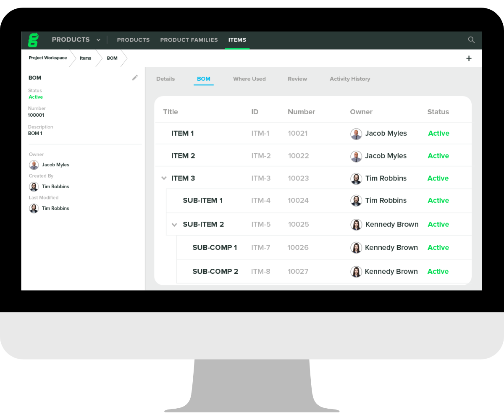The height and width of the screenshot is (420, 504).
Task: Open the search function
Action: pyautogui.click(x=471, y=40)
